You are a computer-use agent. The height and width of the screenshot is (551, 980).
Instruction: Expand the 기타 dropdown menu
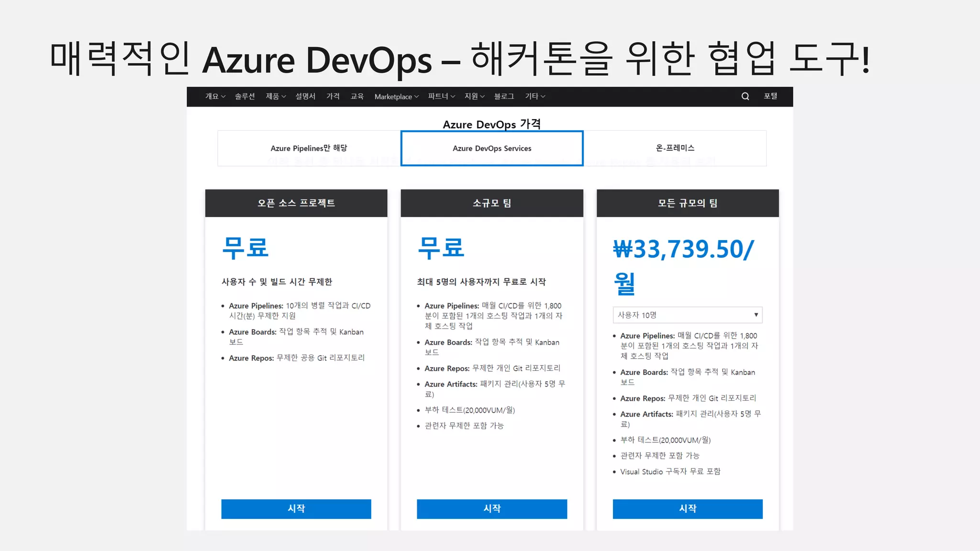pyautogui.click(x=535, y=96)
